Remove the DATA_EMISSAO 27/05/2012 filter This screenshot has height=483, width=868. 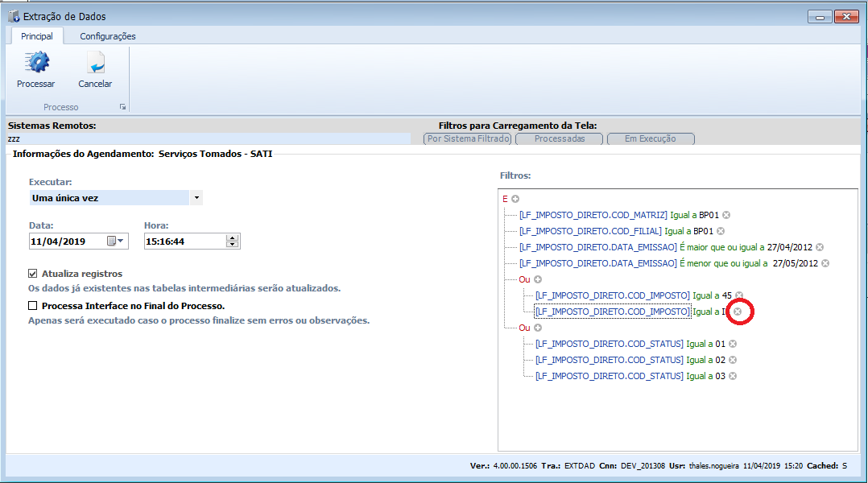[x=825, y=262]
